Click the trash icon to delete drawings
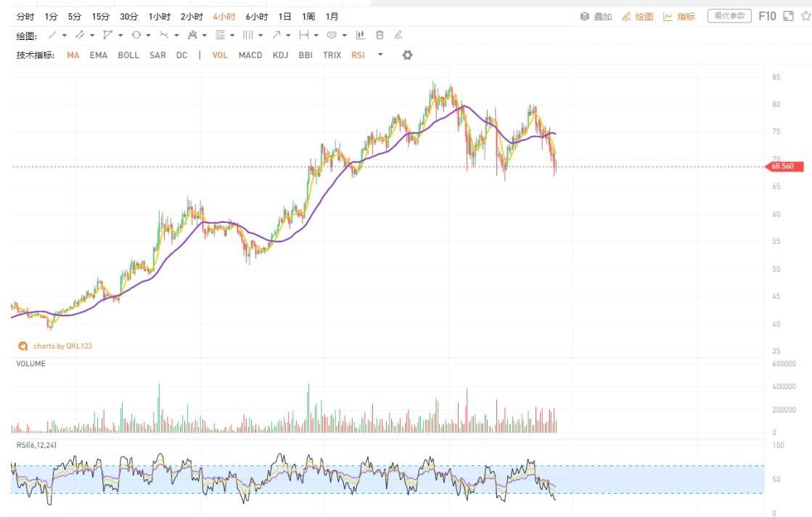This screenshot has width=812, height=517. coord(380,35)
